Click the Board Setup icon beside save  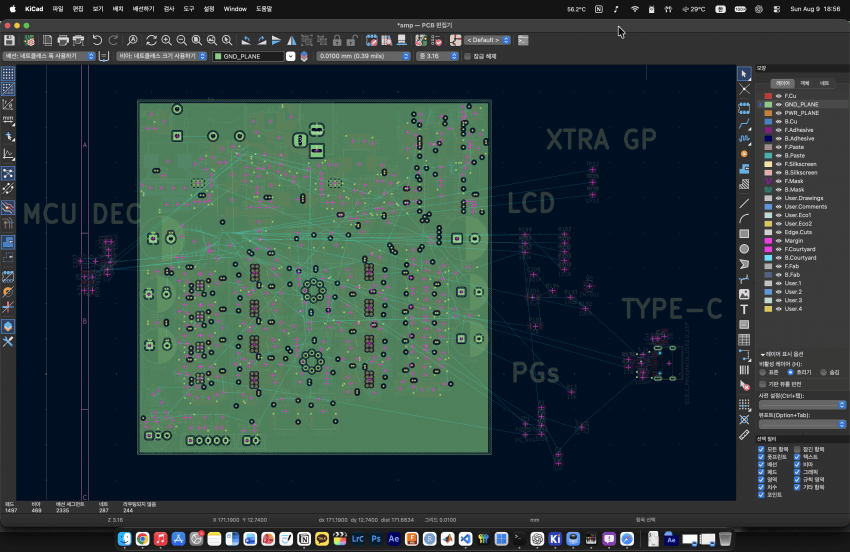pos(29,40)
